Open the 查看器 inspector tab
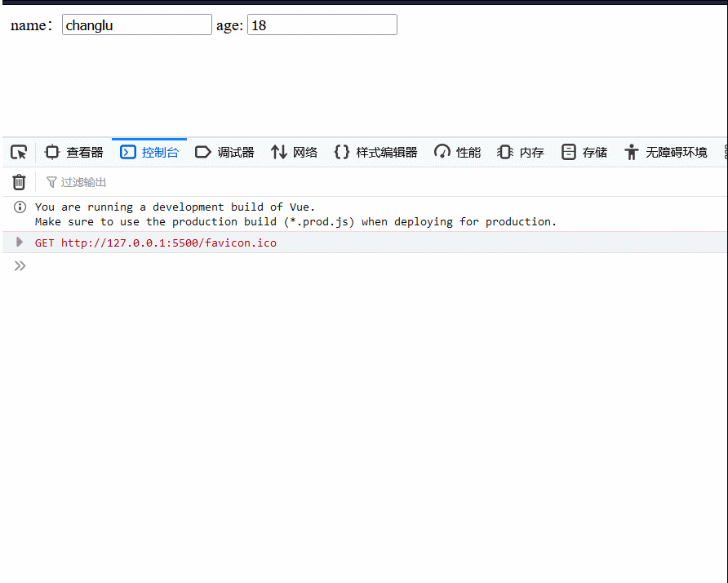728x583 pixels. 73,153
